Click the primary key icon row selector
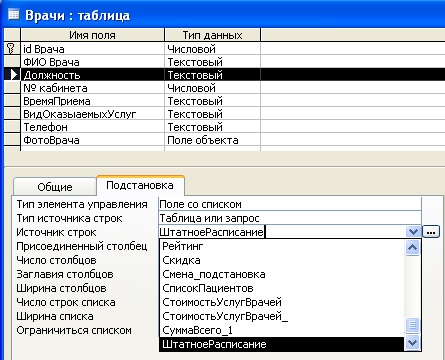This screenshot has width=445, height=360. [x=12, y=49]
